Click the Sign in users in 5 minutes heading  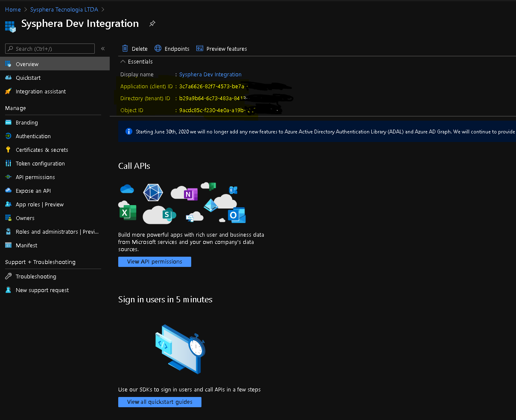165,299
